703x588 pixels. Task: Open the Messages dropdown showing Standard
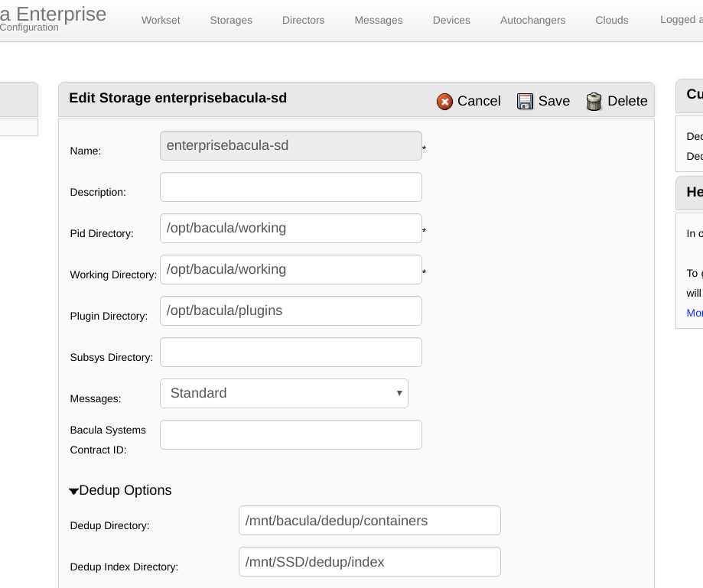coord(284,393)
